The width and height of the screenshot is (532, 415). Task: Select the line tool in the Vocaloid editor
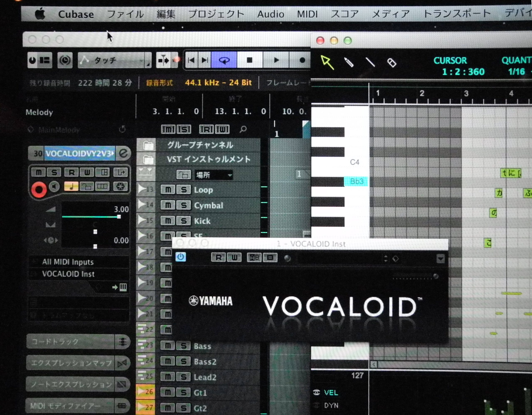(x=370, y=62)
